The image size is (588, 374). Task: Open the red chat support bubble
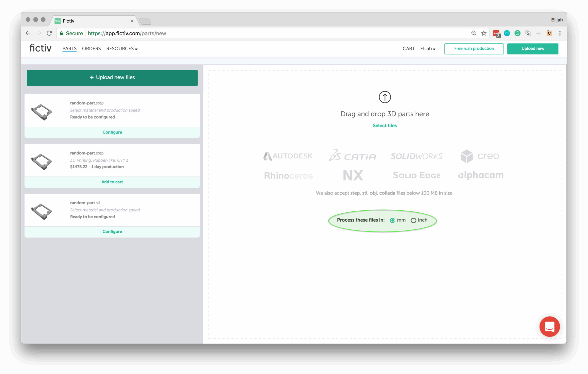click(549, 327)
